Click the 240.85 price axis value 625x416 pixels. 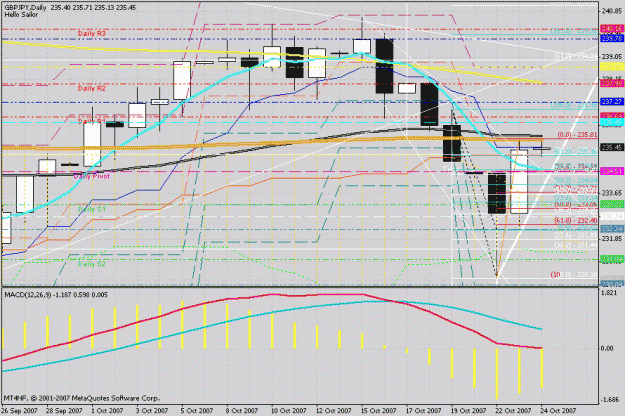click(612, 11)
